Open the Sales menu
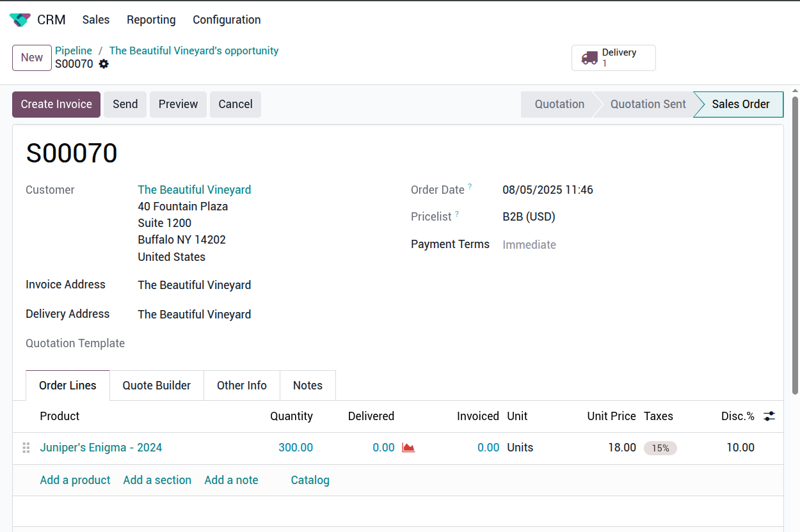Viewport: 800px width, 532px height. [96, 20]
